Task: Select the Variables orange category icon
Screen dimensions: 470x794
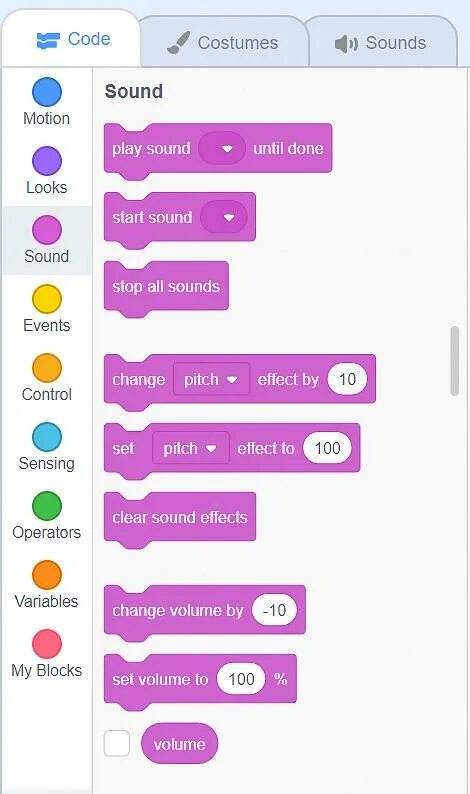Action: pos(47,575)
